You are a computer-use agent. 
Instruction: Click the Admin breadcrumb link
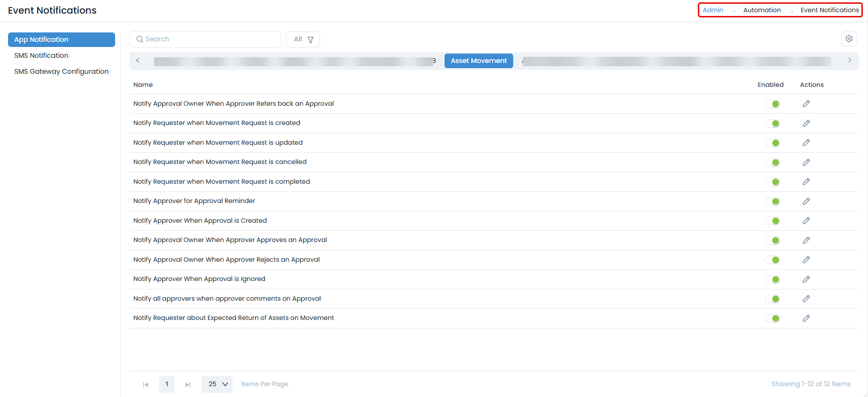pyautogui.click(x=713, y=10)
